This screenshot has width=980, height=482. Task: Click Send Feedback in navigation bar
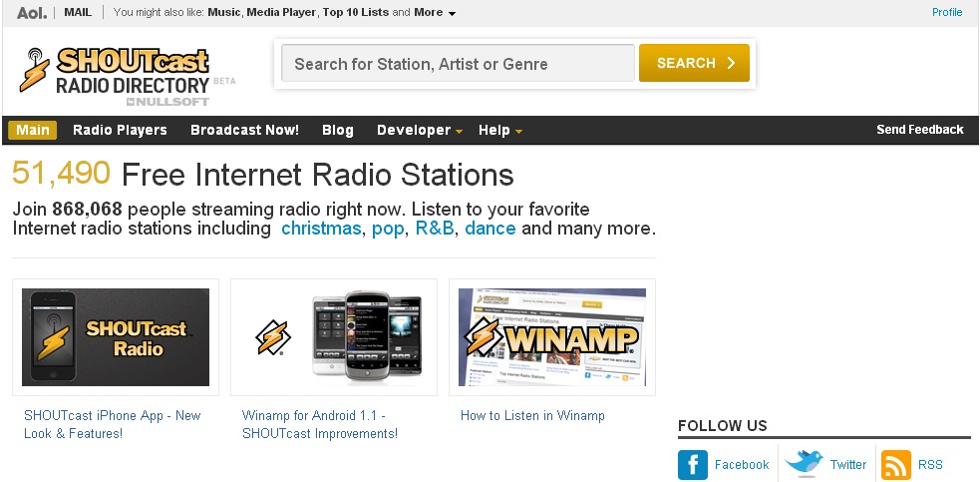[920, 130]
